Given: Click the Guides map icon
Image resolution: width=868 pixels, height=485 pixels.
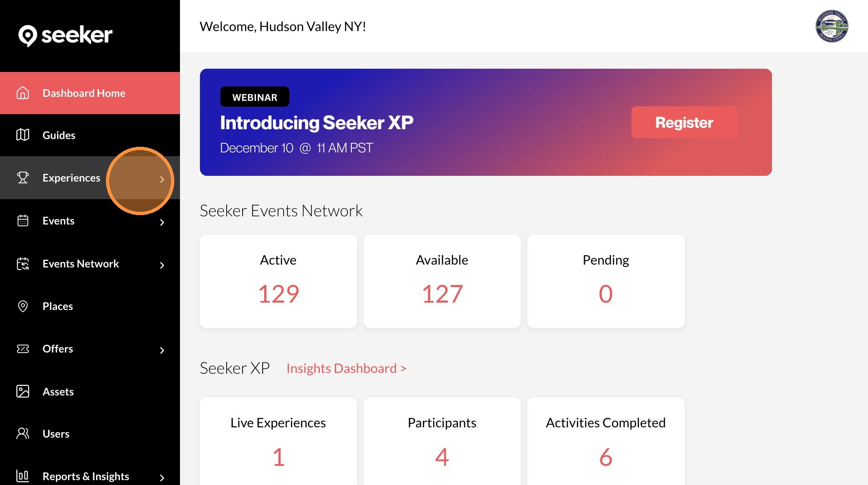Looking at the screenshot, I should (23, 135).
